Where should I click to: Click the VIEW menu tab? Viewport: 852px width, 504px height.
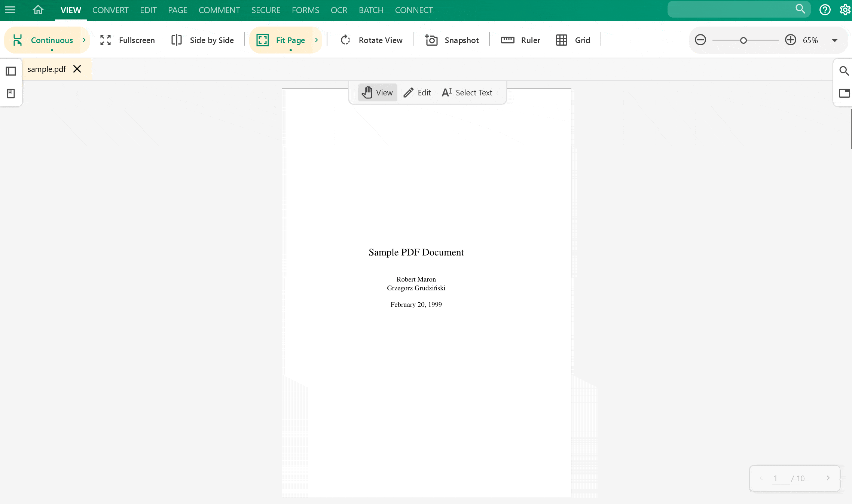(x=71, y=10)
